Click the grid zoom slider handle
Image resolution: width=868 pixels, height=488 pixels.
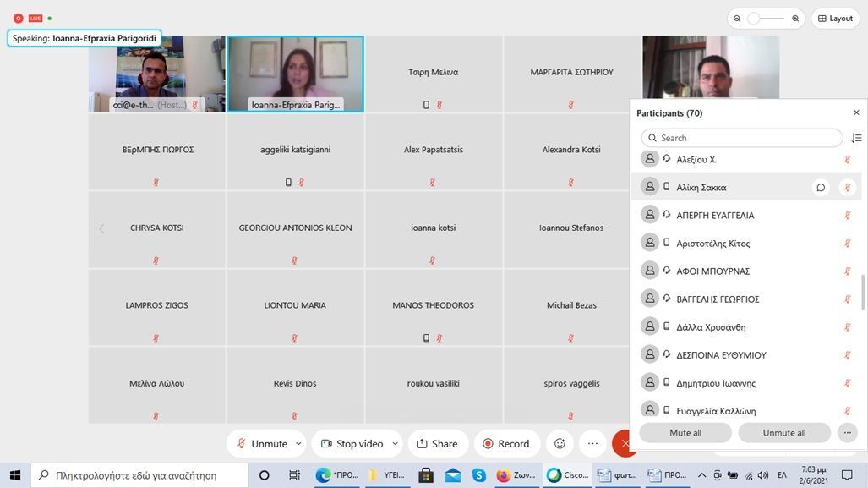coord(754,19)
